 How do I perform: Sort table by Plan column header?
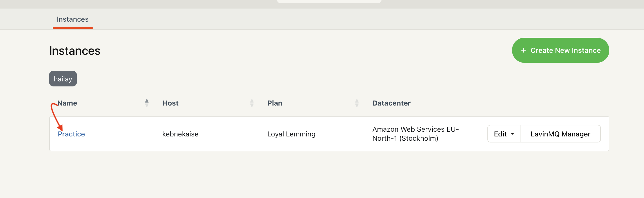coord(275,103)
